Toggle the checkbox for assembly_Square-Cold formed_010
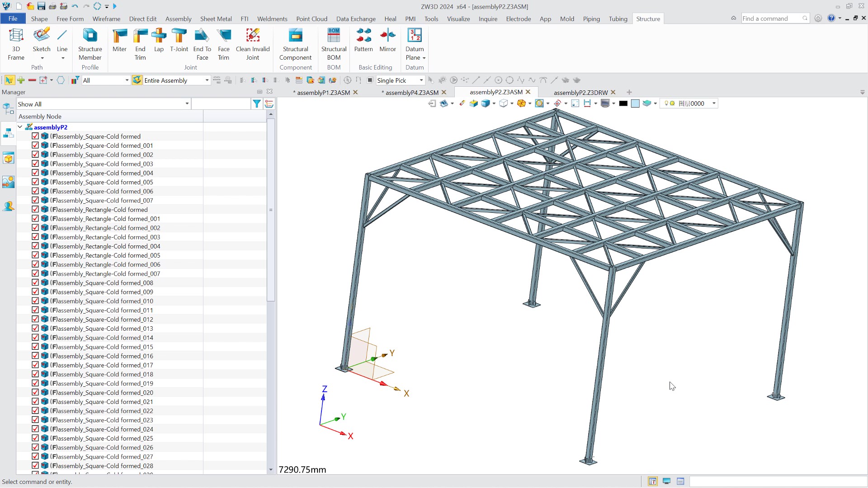 [x=35, y=300]
